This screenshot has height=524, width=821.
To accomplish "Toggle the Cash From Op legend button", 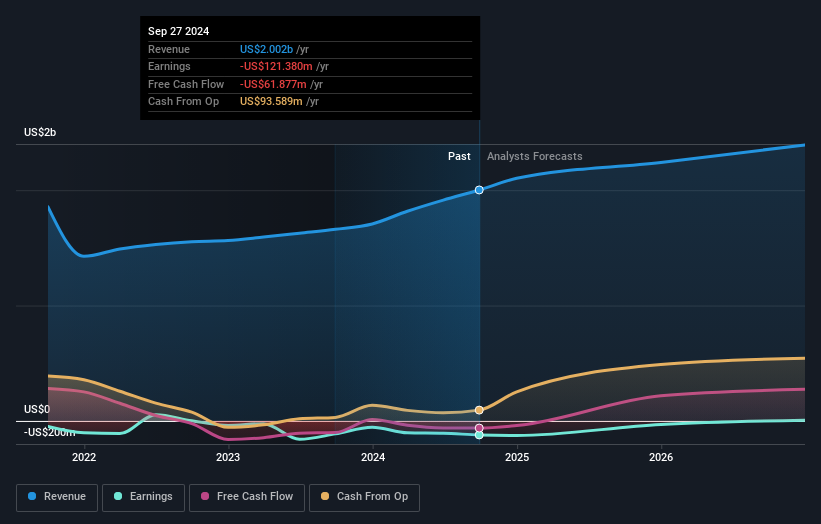I will point(364,497).
